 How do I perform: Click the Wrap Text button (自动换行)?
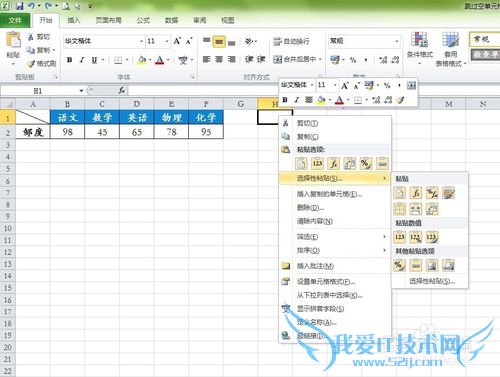(291, 41)
